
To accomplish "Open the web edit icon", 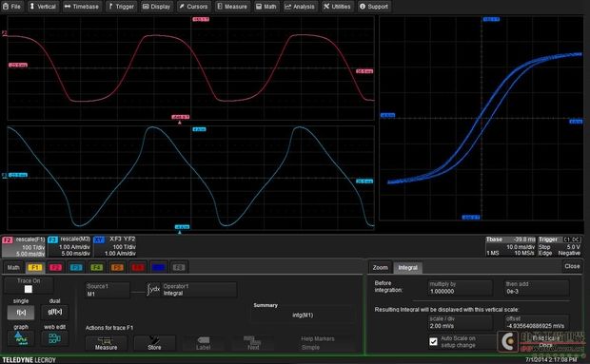I will (x=54, y=338).
